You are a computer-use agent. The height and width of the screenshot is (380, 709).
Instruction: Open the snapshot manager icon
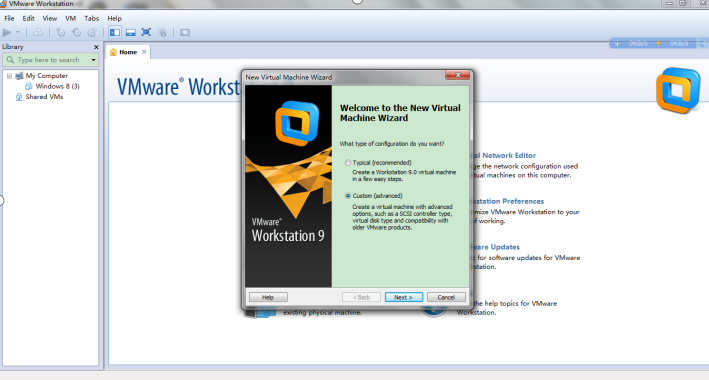(92, 32)
